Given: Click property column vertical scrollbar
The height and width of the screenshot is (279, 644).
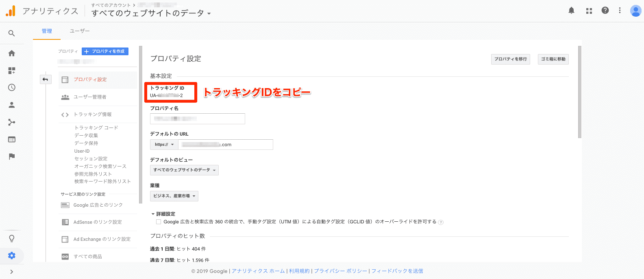Looking at the screenshot, I should [x=141, y=125].
